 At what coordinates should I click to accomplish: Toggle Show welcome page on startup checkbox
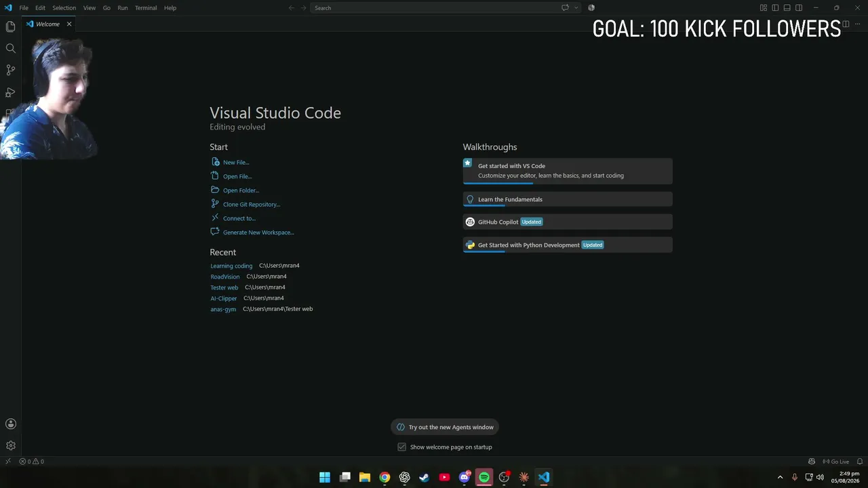402,447
